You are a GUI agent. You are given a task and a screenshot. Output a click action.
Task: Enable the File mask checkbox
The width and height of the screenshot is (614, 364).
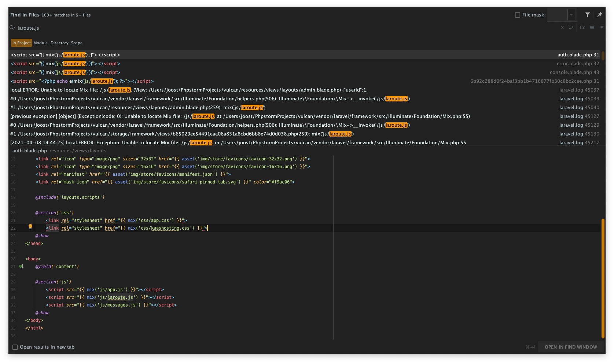(x=518, y=15)
